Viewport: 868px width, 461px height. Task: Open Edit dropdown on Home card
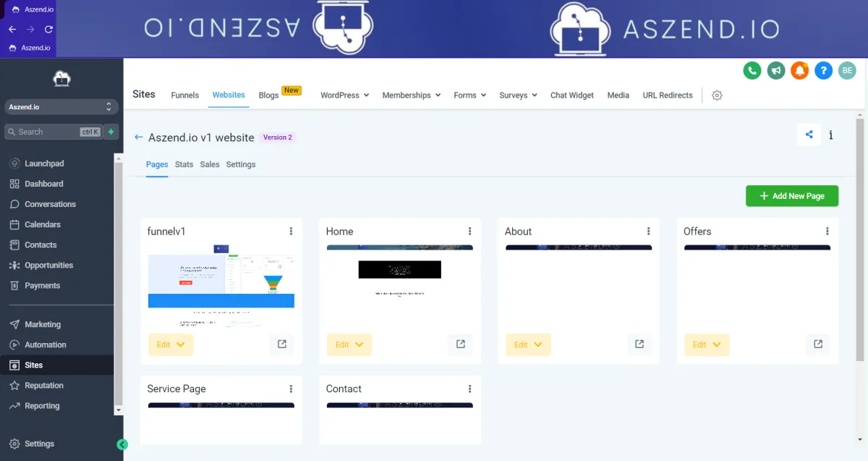pyautogui.click(x=349, y=344)
